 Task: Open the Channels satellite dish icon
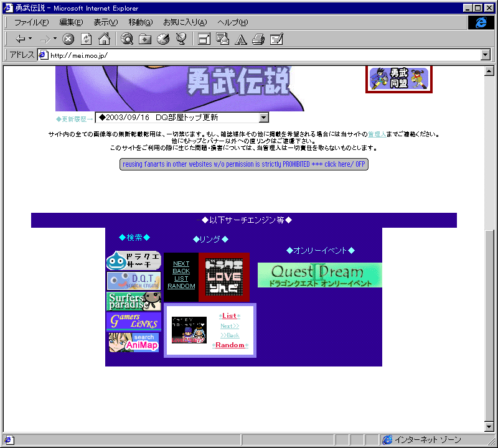tap(181, 39)
